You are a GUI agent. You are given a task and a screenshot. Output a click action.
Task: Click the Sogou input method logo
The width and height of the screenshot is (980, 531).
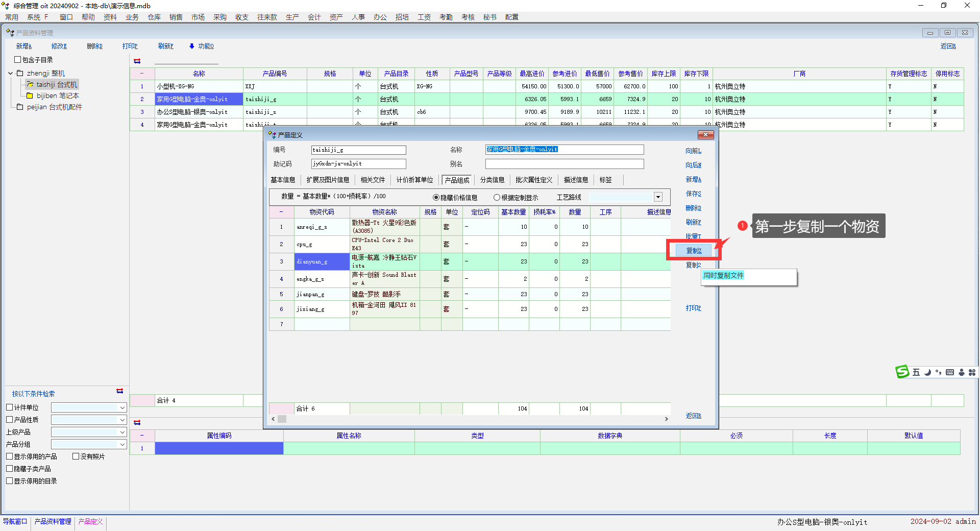(902, 372)
